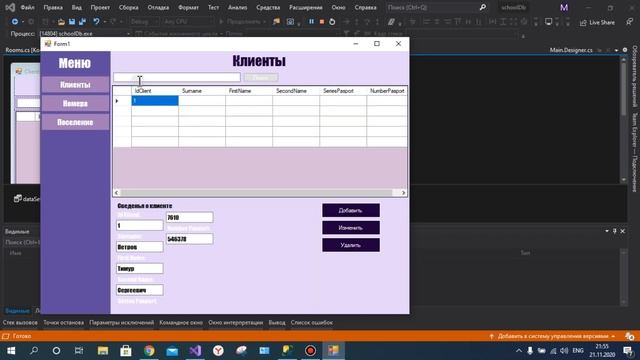The width and height of the screenshot is (640, 360).
Task: Open the Стек вызовов tab
Action: pyautogui.click(x=20, y=323)
